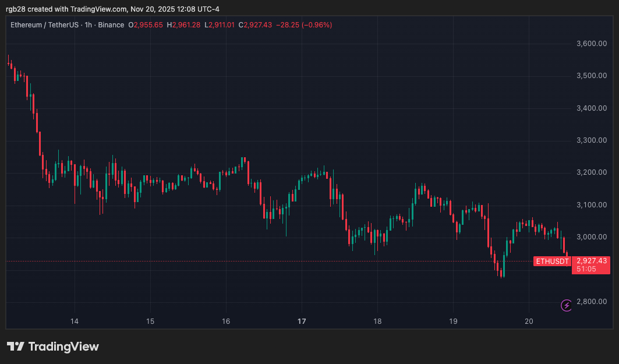Select the 17 date on time axis
This screenshot has width=619, height=364.
pos(302,321)
